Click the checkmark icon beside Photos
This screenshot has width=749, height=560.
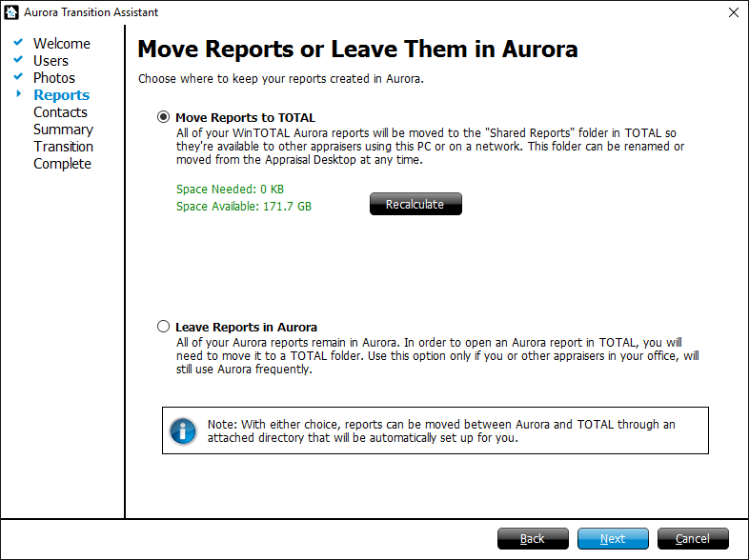point(18,77)
